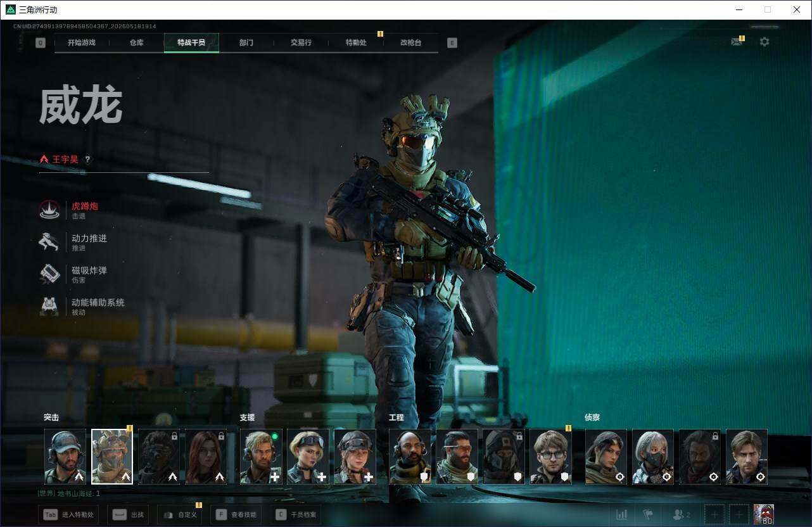Screen dimensions: 812x527
Task: Select the locked red-haired 突击 operator
Action: [206, 457]
